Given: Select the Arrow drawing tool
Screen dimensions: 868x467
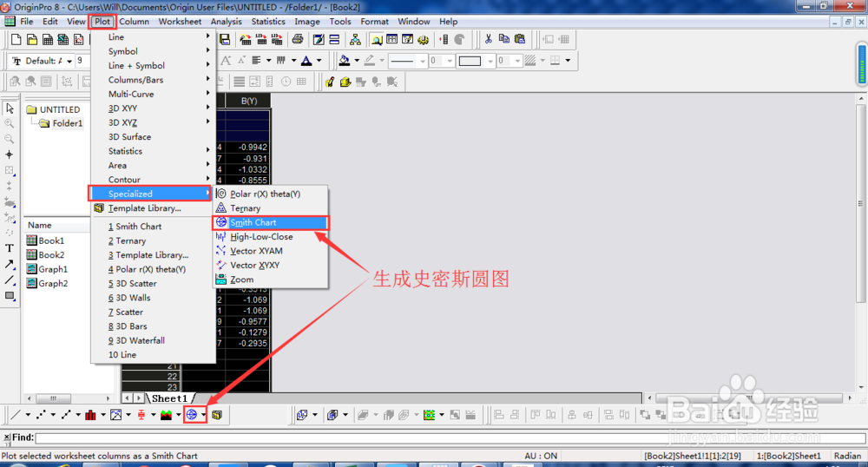Looking at the screenshot, I should (x=10, y=264).
